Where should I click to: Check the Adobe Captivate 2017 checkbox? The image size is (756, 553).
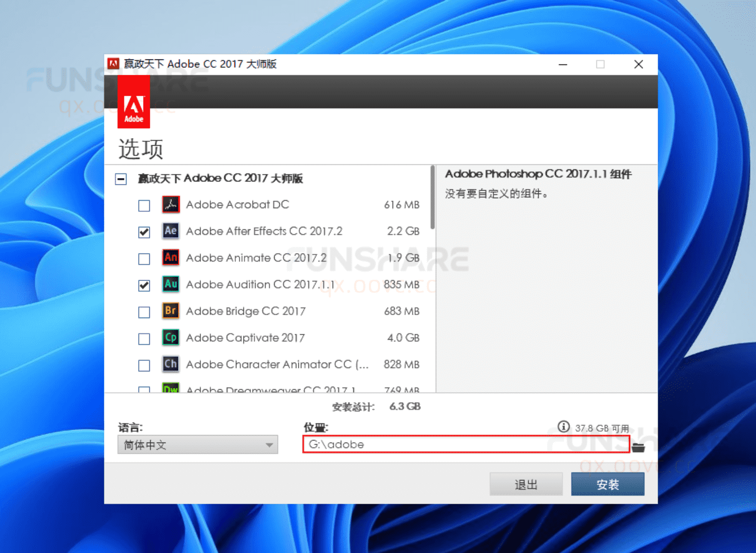[x=144, y=339]
